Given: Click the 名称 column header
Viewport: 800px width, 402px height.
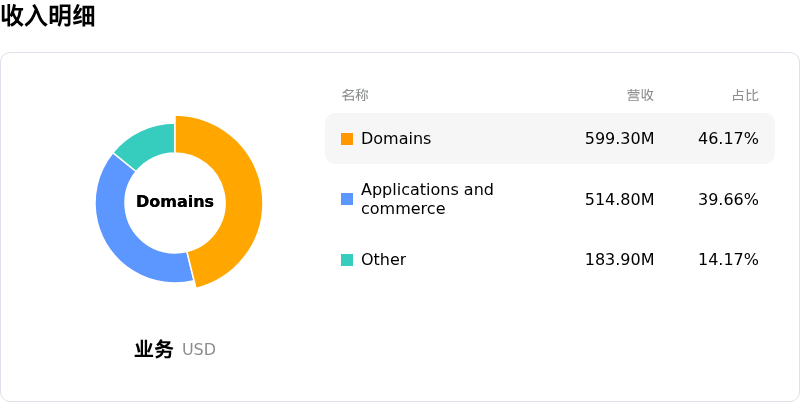Looking at the screenshot, I should pyautogui.click(x=355, y=95).
